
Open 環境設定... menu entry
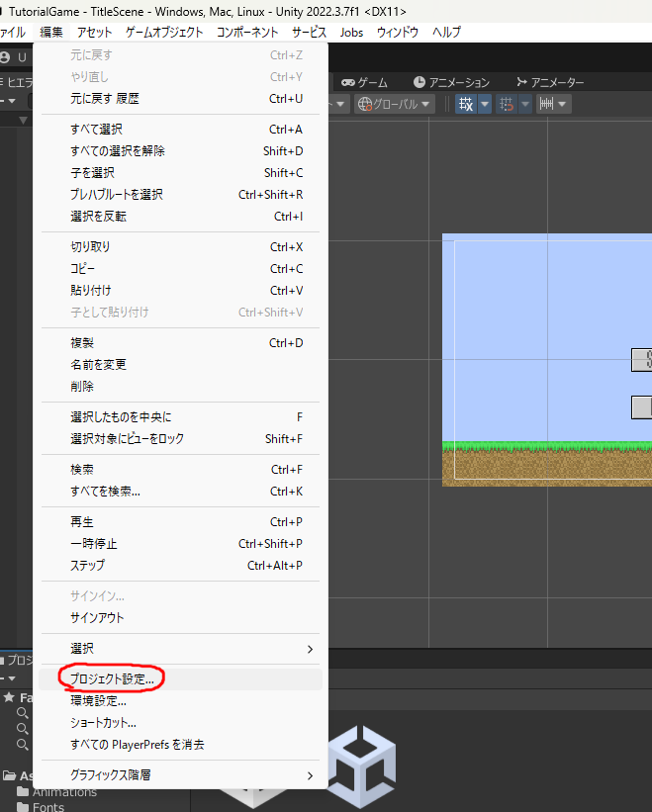point(180,700)
